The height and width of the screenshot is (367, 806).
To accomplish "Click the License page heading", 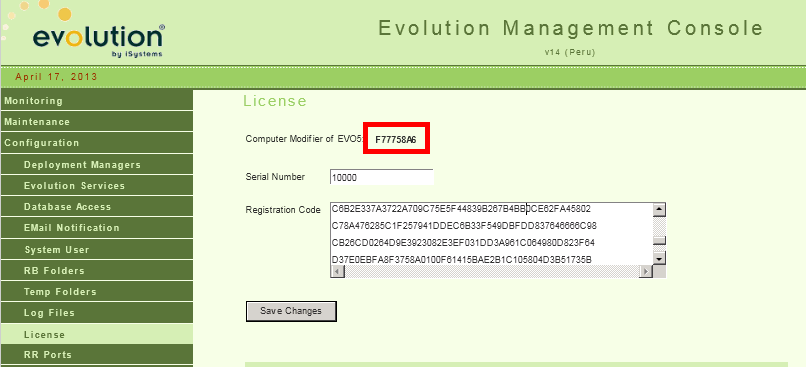I will click(275, 101).
